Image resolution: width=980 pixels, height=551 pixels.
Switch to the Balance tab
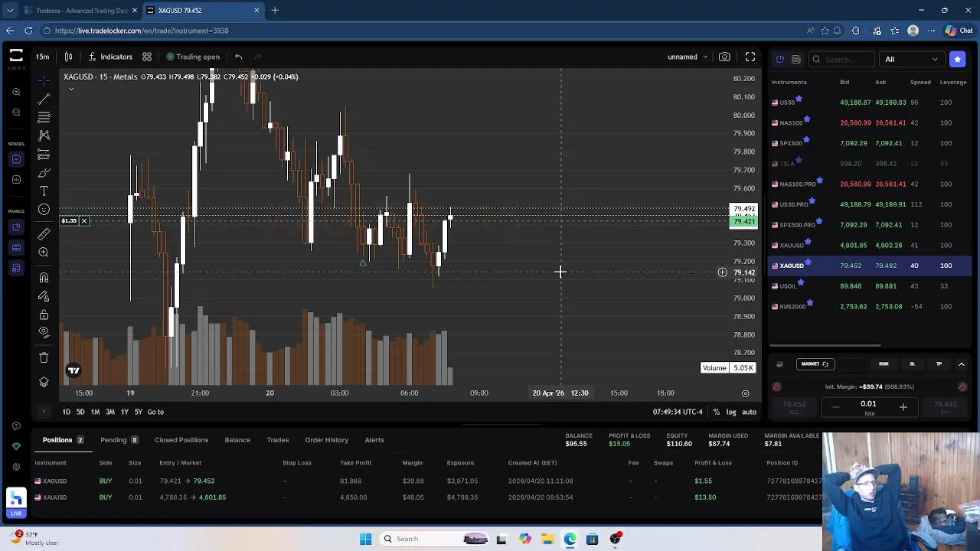coord(237,440)
